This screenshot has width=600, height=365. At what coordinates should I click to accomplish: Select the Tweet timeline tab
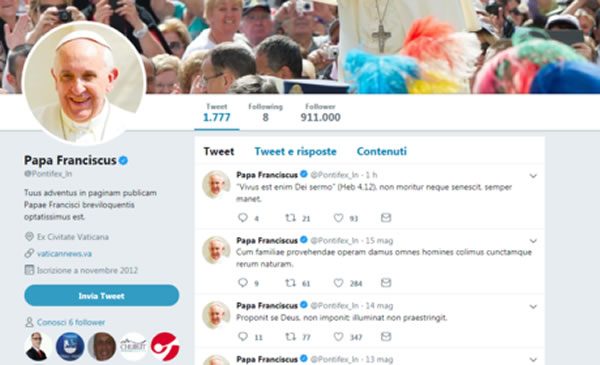[x=218, y=152]
